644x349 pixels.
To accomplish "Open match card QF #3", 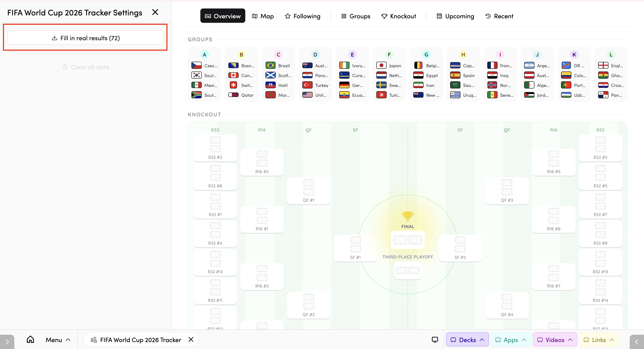I will coord(507,191).
